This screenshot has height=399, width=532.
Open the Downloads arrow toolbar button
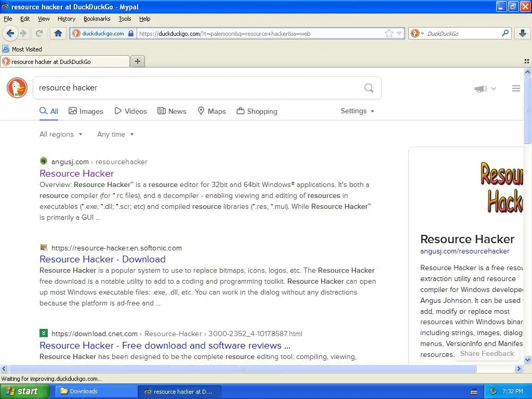point(523,33)
